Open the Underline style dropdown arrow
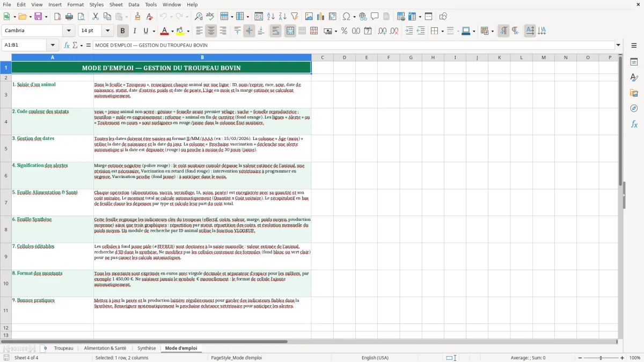 (153, 31)
